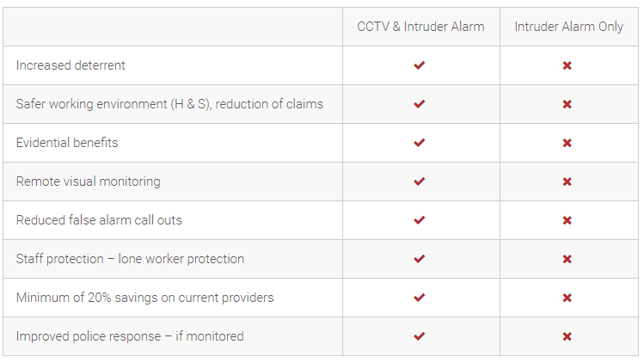Click the Evidential benefits row label
The height and width of the screenshot is (363, 644).
pyautogui.click(x=67, y=143)
